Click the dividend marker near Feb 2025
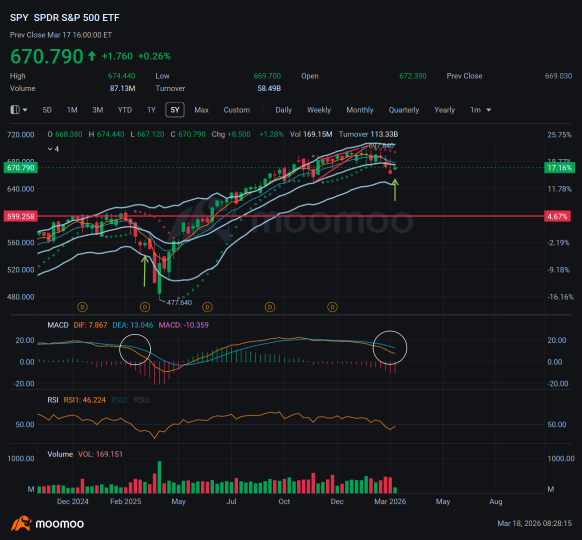582x540 pixels. point(145,307)
